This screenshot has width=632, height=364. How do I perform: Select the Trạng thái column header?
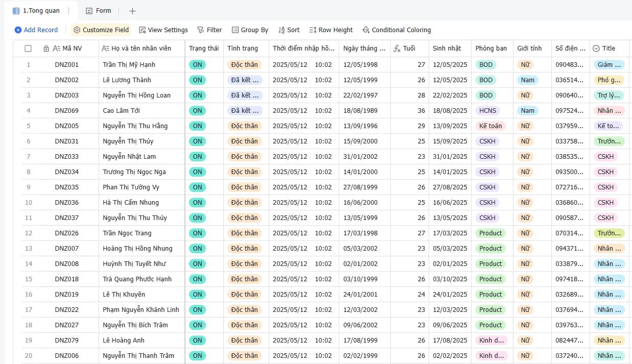204,48
